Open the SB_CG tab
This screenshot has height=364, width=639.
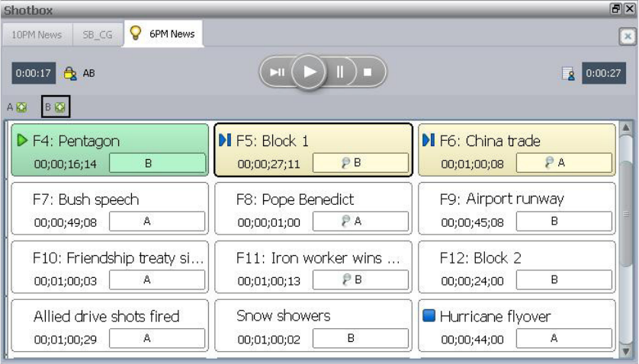pyautogui.click(x=98, y=34)
